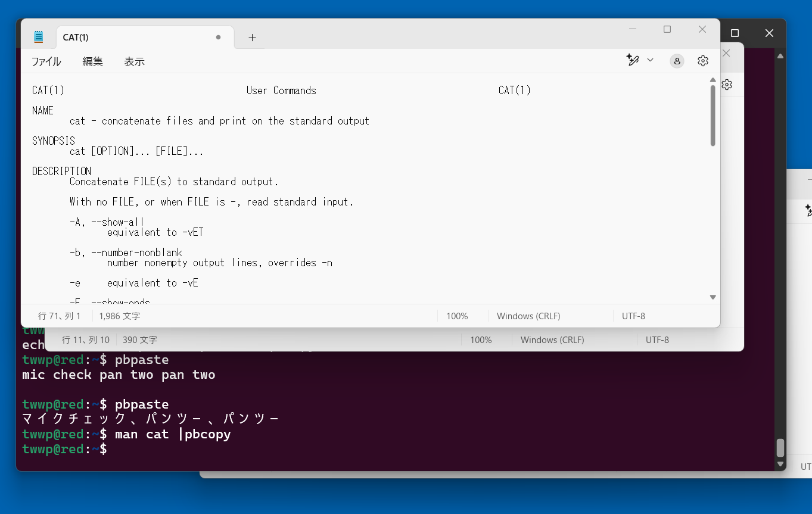Click the Notepad app icon in title bar
812x514 pixels.
[x=39, y=37]
